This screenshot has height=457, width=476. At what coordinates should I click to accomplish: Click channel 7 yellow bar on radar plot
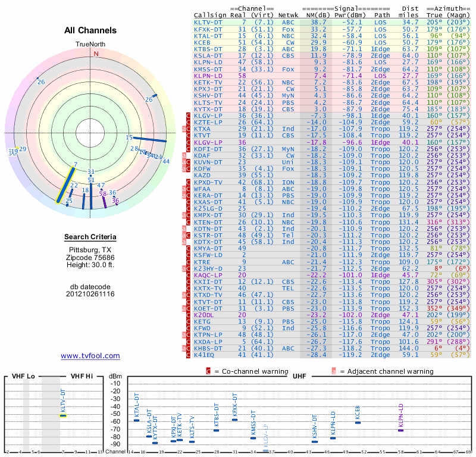65,185
